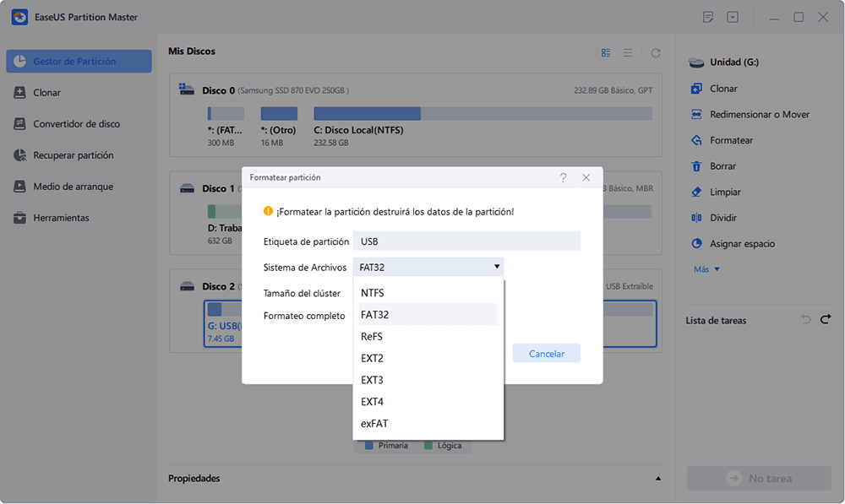Click the Borrar trash icon

(696, 165)
